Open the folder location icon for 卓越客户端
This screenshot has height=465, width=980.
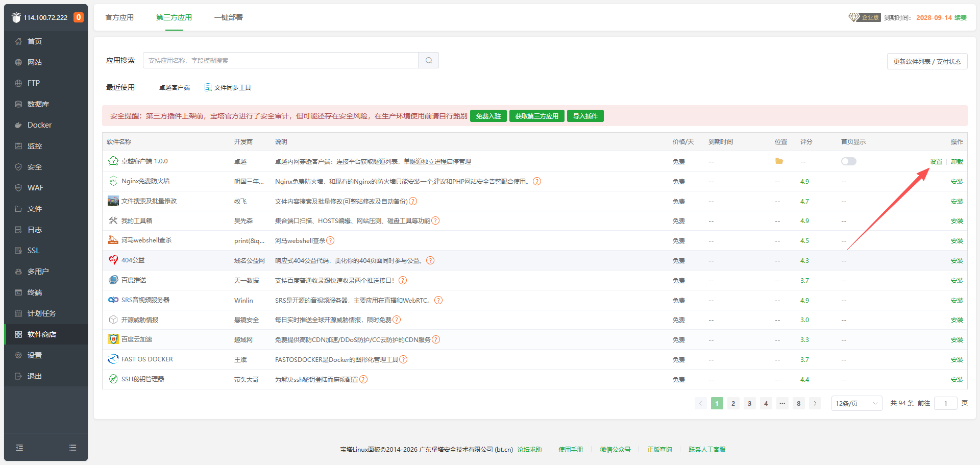tap(779, 161)
